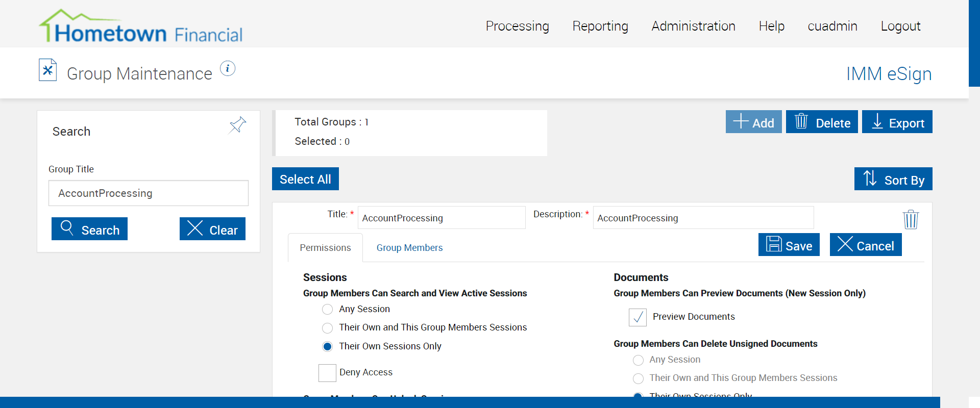This screenshot has width=980, height=408.
Task: Select the Any Session radio under Sessions
Action: 328,310
